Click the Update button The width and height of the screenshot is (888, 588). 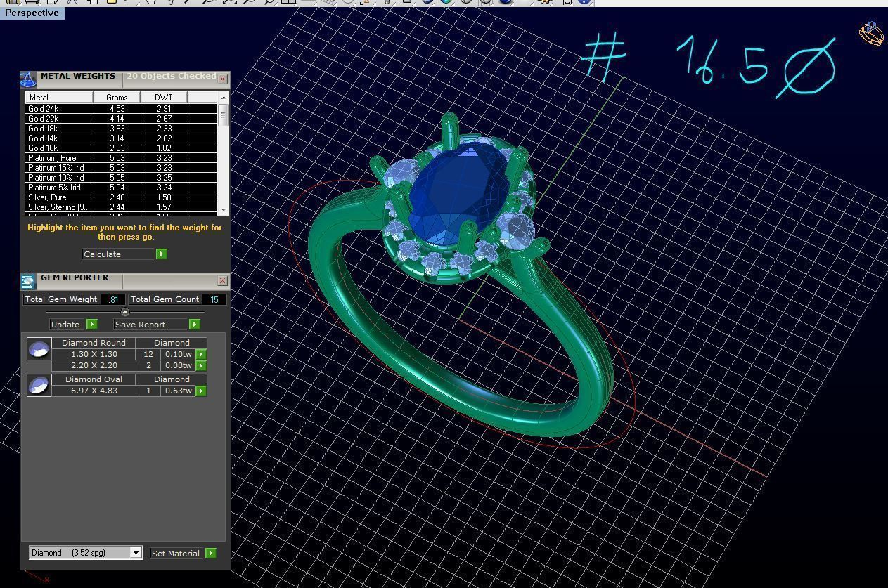pyautogui.click(x=67, y=324)
